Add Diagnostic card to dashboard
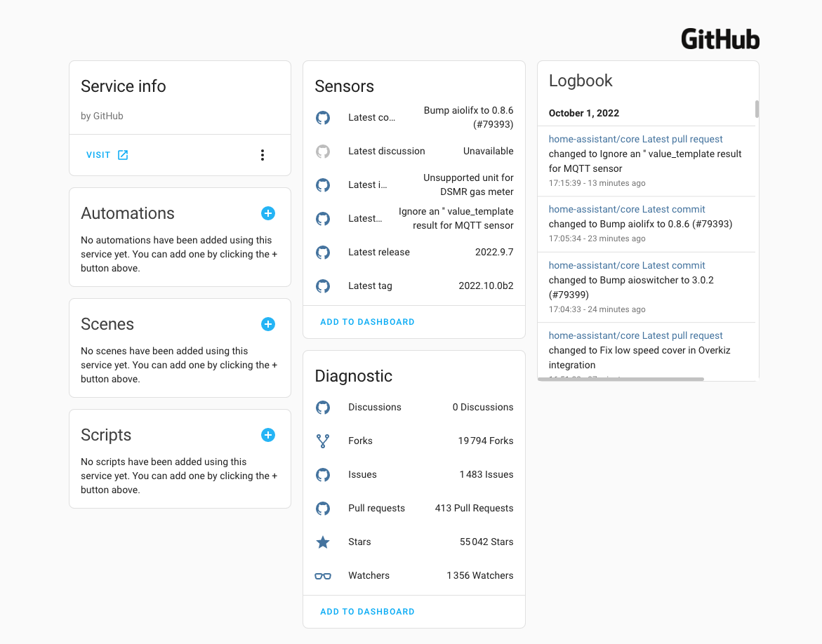This screenshot has height=644, width=822. pos(367,612)
